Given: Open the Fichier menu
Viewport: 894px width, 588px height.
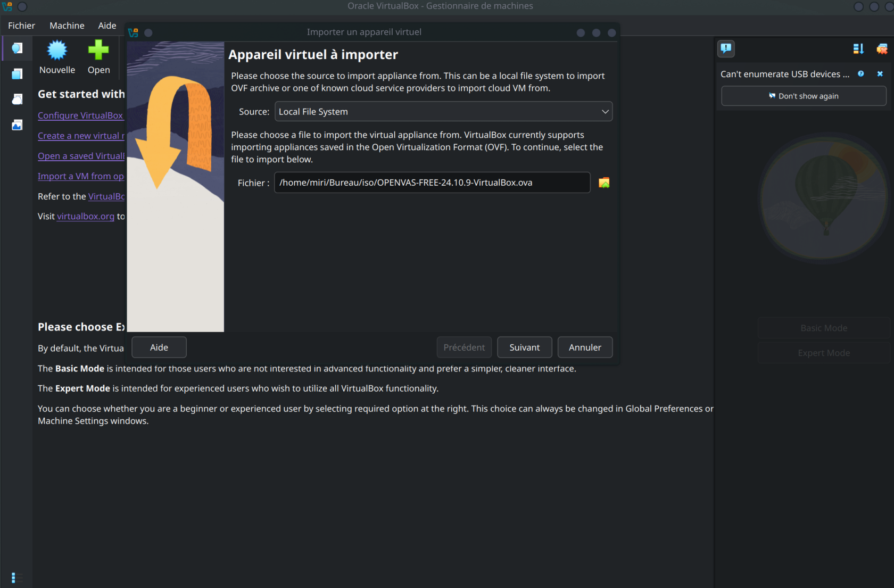Looking at the screenshot, I should click(21, 26).
